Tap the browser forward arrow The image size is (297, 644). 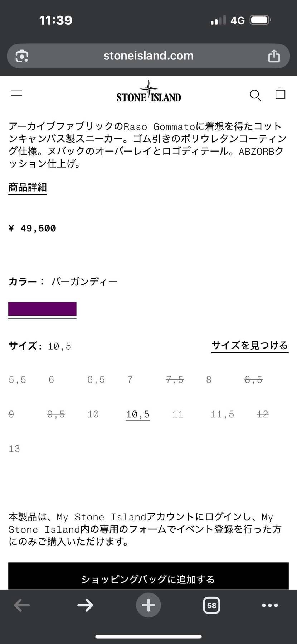click(85, 605)
